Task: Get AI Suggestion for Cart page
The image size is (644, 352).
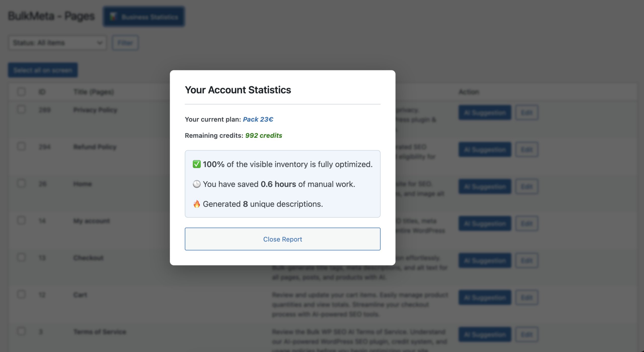Action: tap(485, 297)
